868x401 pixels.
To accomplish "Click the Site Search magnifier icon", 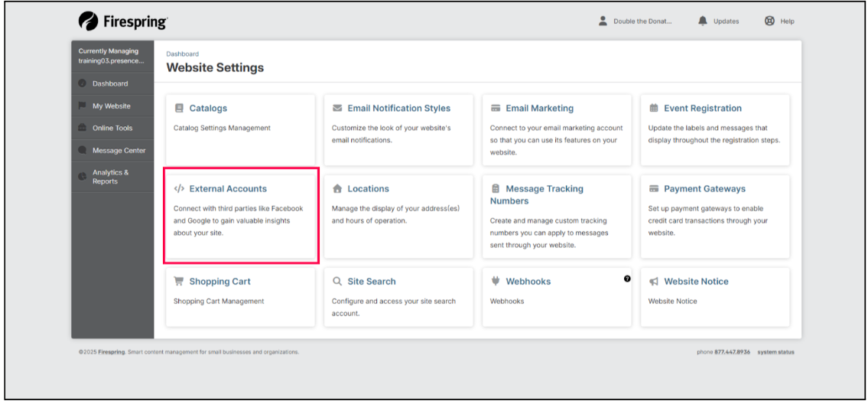I will [337, 282].
